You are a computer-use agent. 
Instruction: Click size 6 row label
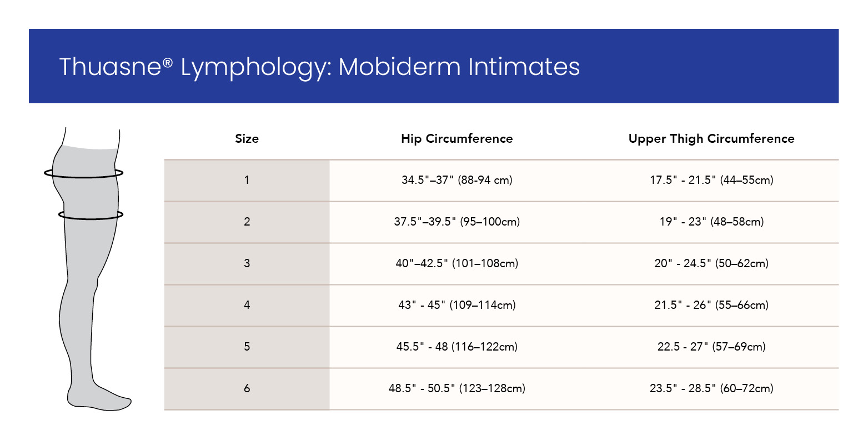pyautogui.click(x=247, y=388)
